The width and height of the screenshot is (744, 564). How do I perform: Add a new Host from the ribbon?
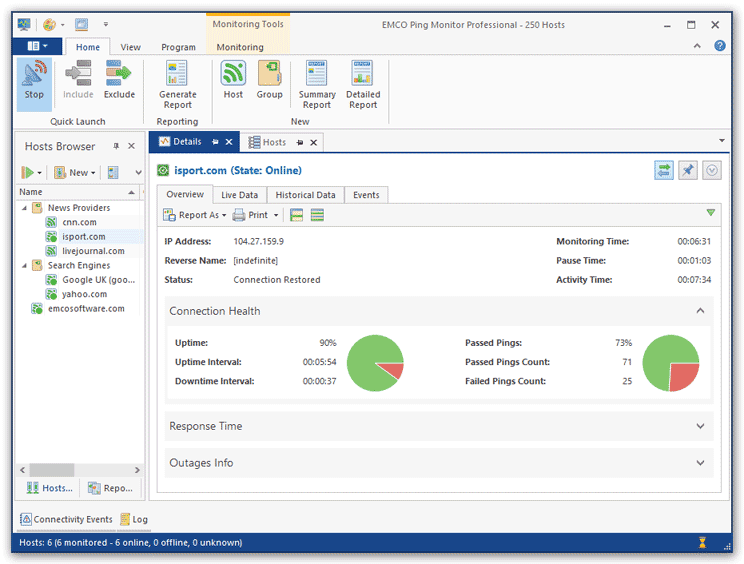tap(233, 80)
